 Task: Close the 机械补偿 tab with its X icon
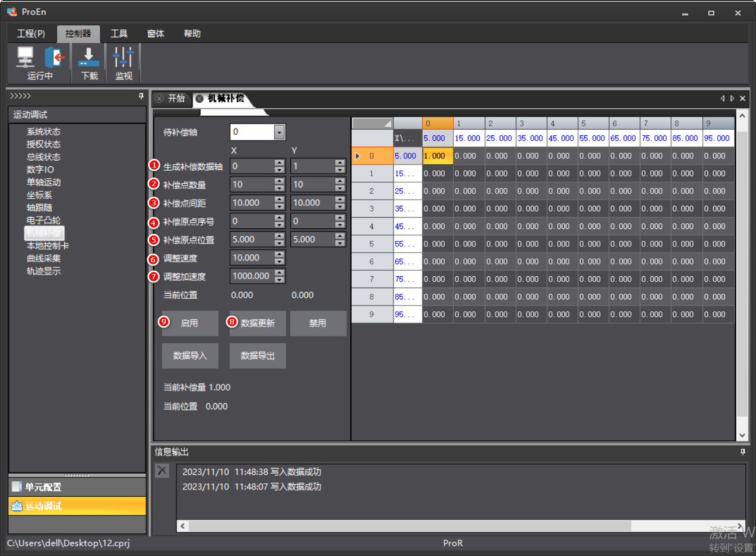point(200,99)
